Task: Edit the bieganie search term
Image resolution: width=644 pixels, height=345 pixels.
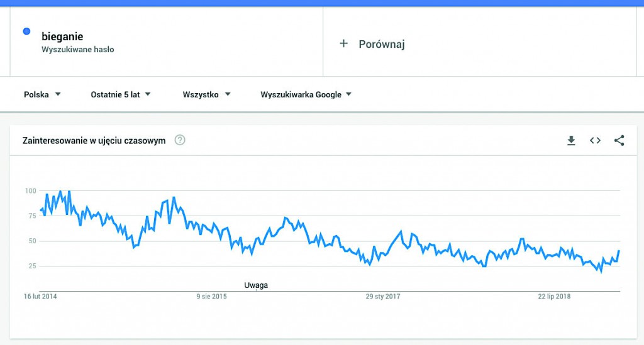Action: [62, 37]
